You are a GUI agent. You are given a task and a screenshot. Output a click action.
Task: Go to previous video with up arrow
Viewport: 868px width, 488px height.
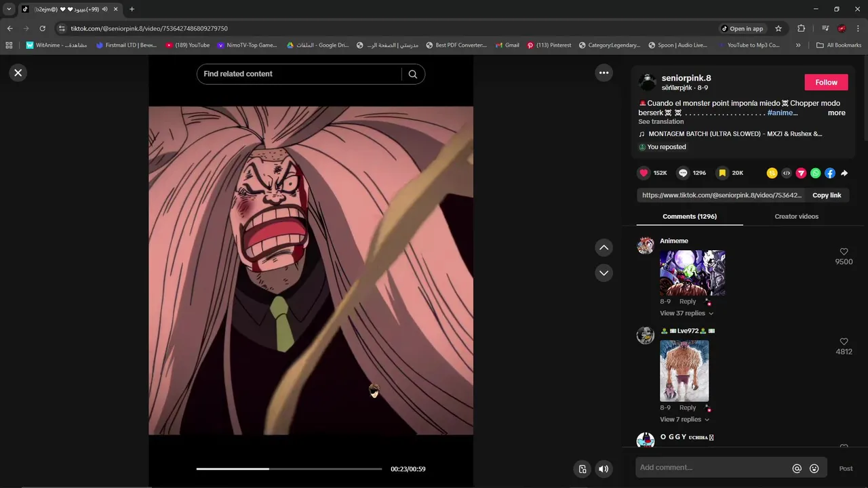pos(604,247)
